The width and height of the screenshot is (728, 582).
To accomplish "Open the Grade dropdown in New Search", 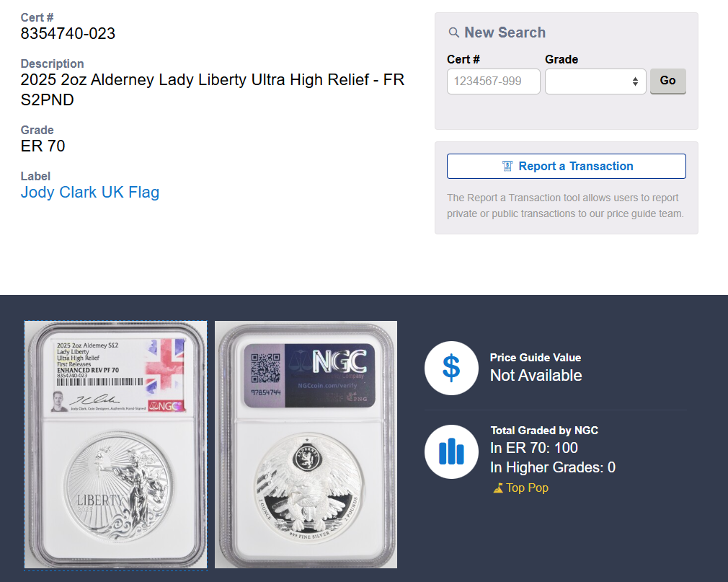I will [x=595, y=81].
